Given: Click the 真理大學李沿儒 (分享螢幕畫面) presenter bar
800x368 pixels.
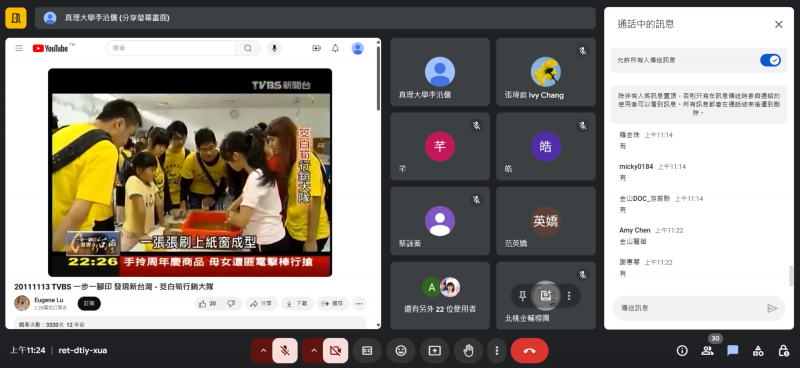Looking at the screenshot, I should [315, 18].
